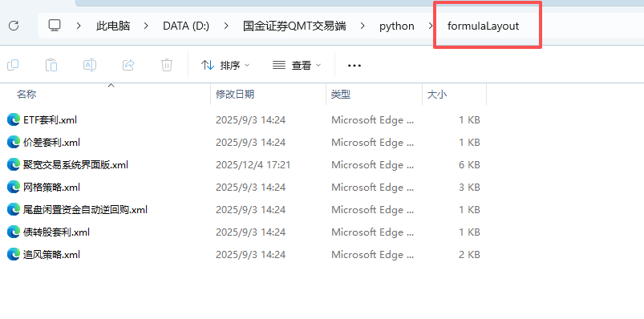Click the formulaLayout breadcrumb segment
Image resolution: width=644 pixels, height=319 pixels.
click(x=484, y=26)
